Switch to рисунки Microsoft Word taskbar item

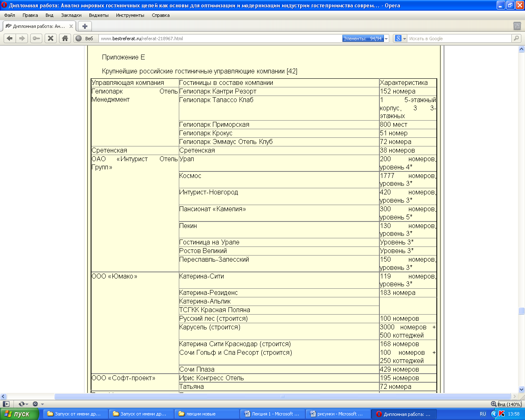(338, 414)
